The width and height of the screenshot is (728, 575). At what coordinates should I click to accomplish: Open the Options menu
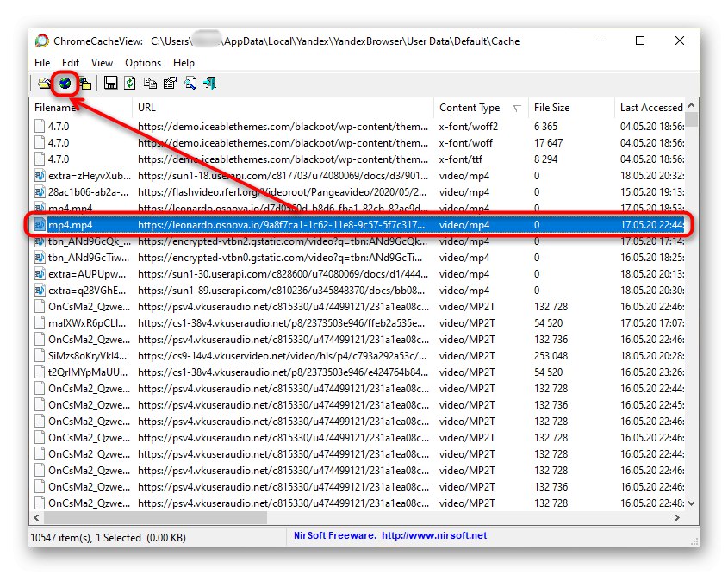tap(143, 63)
